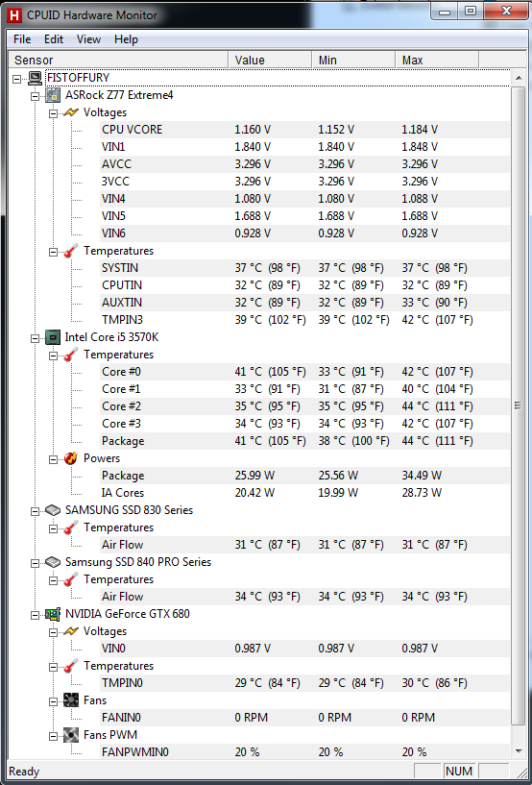This screenshot has height=785, width=532.
Task: Click the Fans icon under GTX 680
Action: point(72,700)
